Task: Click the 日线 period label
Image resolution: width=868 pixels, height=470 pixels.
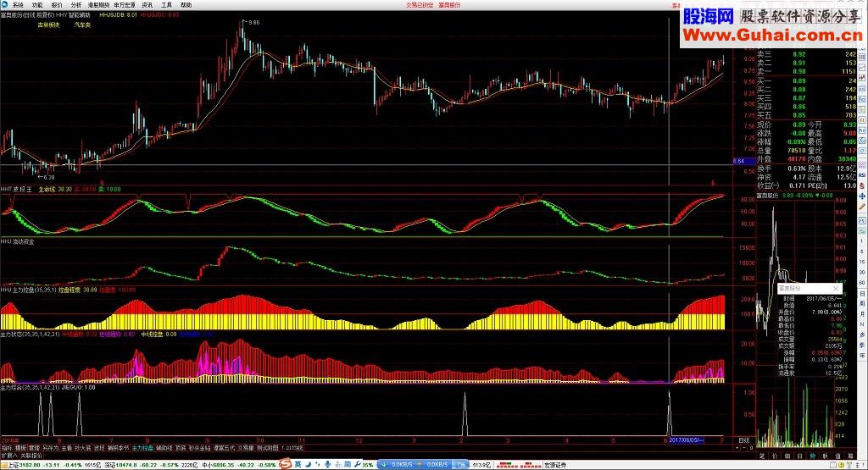Action: (x=744, y=440)
